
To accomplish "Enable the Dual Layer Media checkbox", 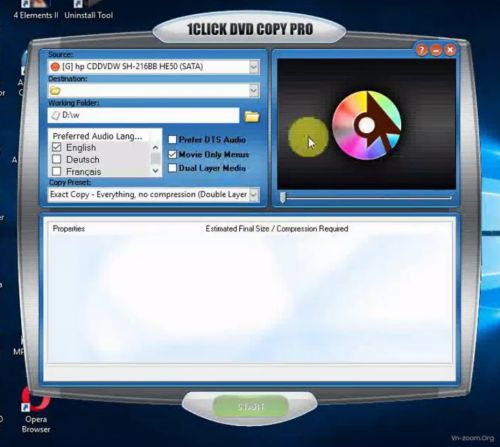I will coord(172,168).
